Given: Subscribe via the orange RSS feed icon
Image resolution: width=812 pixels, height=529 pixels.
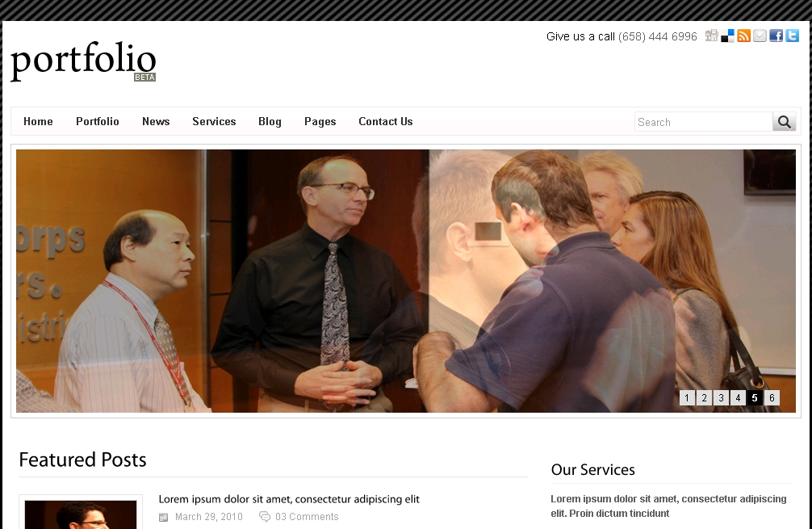Looking at the screenshot, I should (x=743, y=36).
